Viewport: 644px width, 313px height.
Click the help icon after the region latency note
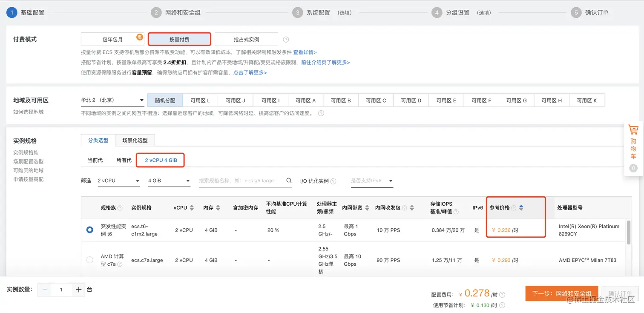pos(321,113)
